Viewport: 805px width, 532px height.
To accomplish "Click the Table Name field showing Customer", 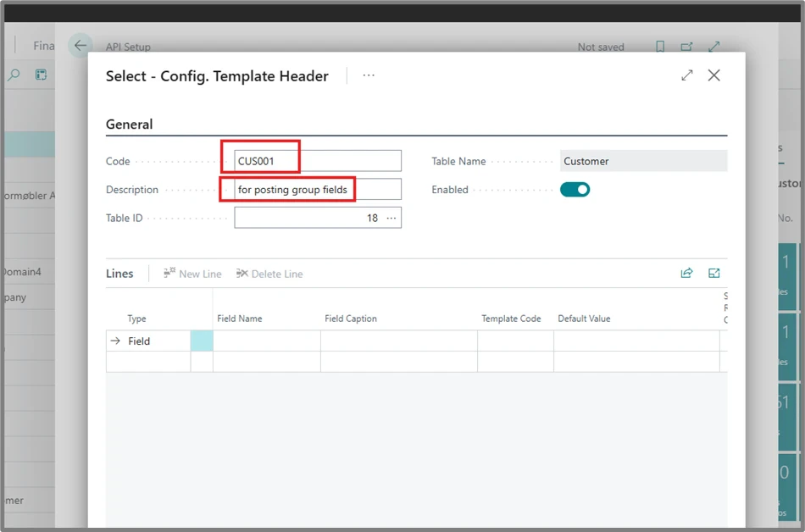I will pyautogui.click(x=643, y=161).
